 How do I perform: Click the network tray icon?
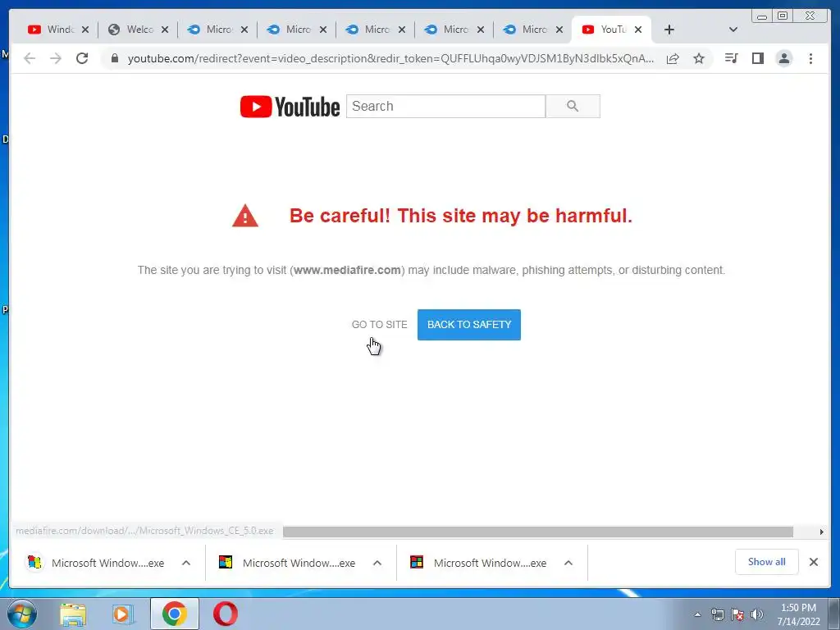717,614
